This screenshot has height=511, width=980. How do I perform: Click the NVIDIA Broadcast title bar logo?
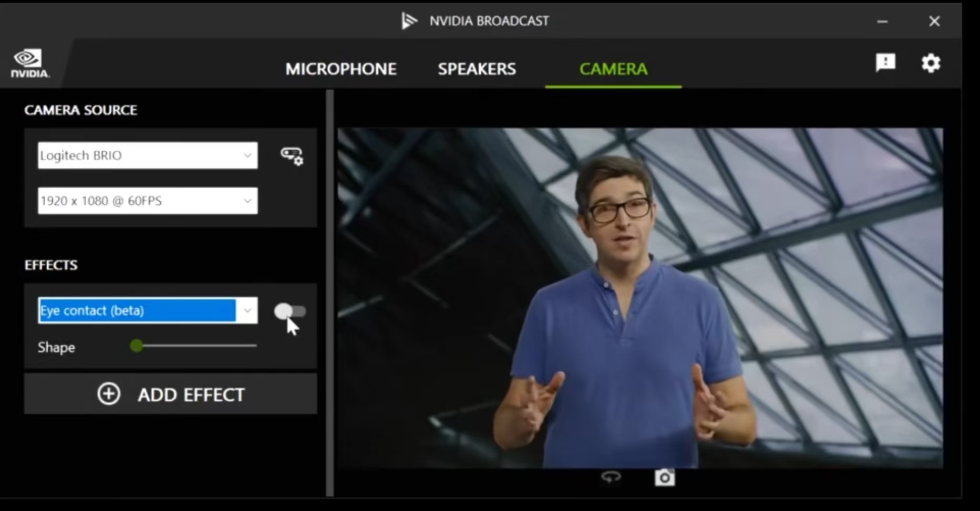point(409,20)
